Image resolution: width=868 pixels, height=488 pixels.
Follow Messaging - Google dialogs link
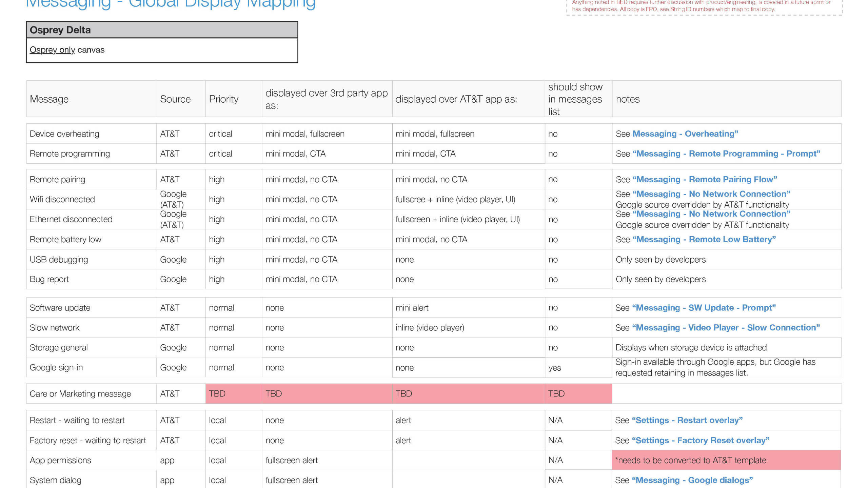click(692, 480)
